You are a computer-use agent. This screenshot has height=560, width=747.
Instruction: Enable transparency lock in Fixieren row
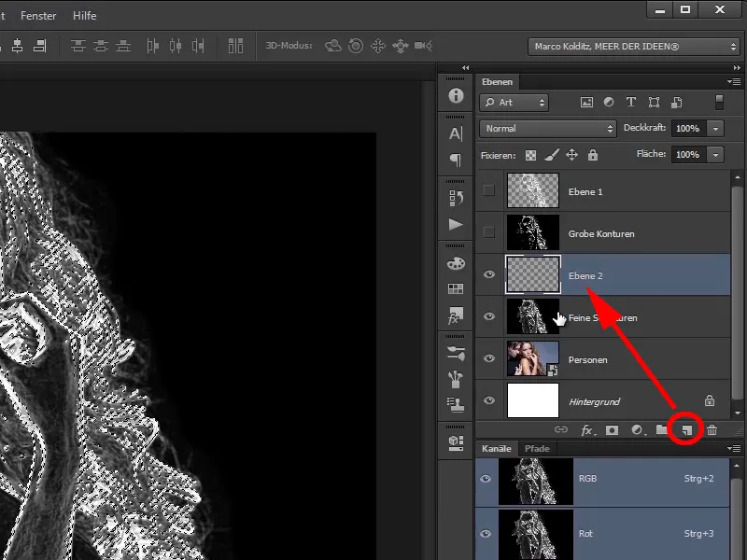[x=530, y=155]
